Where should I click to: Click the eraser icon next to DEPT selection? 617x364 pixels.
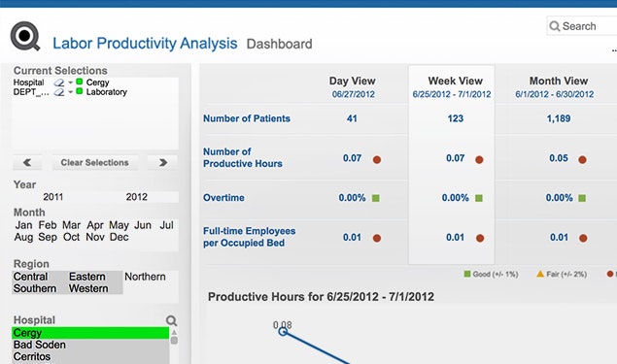59,92
